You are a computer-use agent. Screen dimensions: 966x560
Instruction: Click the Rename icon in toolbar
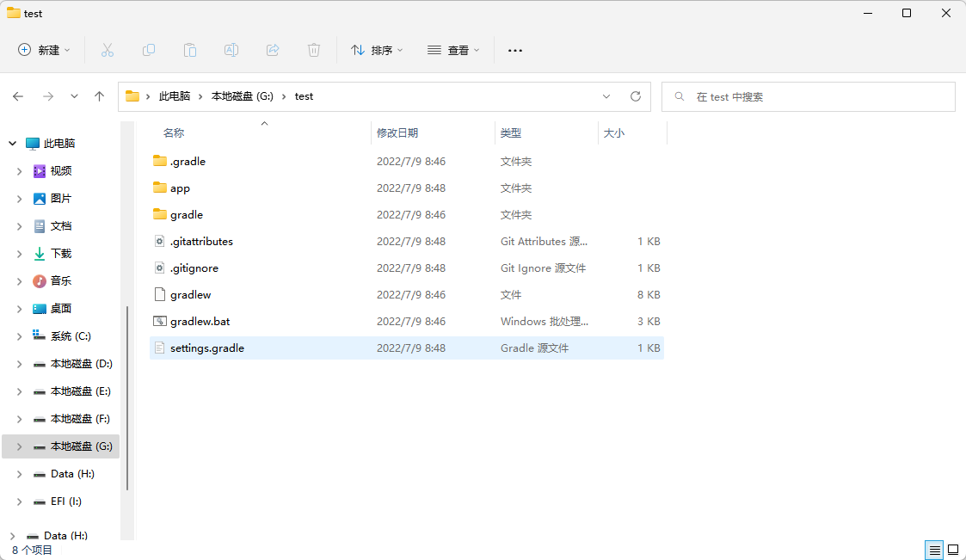pos(231,50)
